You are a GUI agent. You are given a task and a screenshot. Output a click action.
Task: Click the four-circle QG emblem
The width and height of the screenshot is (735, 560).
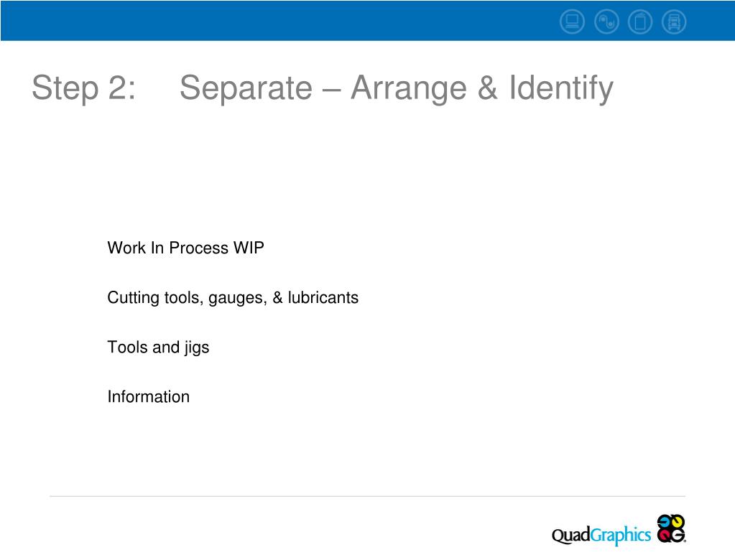671,528
